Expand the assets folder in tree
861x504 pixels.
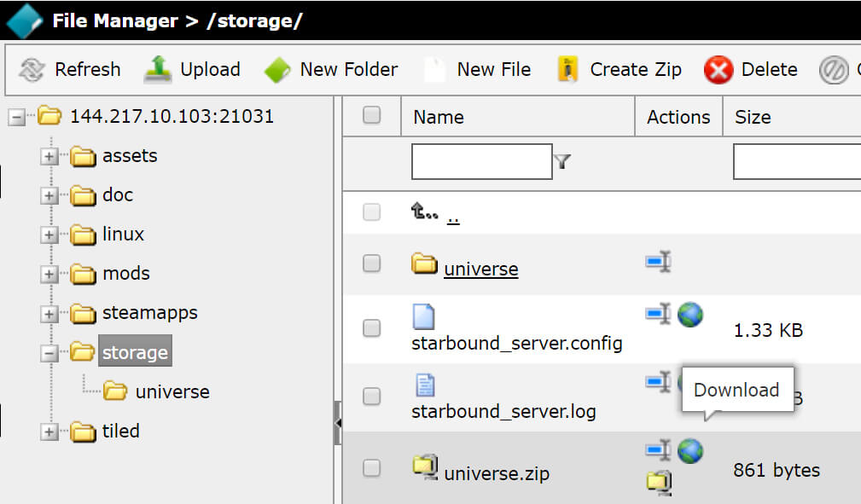coord(49,156)
